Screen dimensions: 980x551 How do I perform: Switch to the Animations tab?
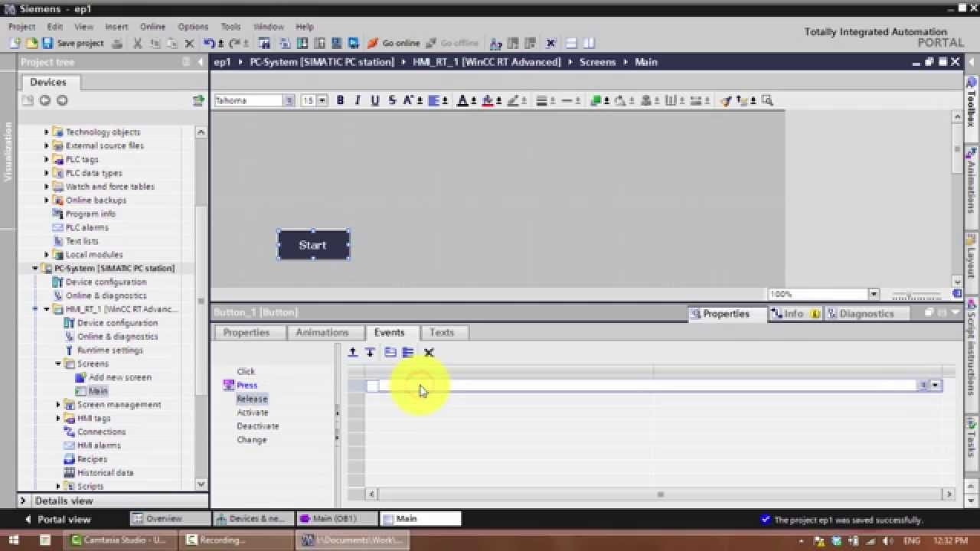[322, 332]
